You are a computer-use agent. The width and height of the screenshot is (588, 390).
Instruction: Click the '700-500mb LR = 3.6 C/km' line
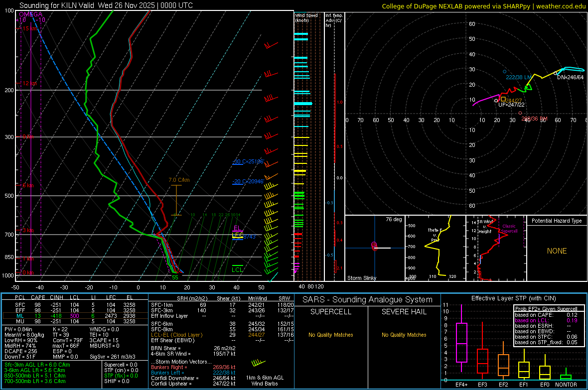35,381
